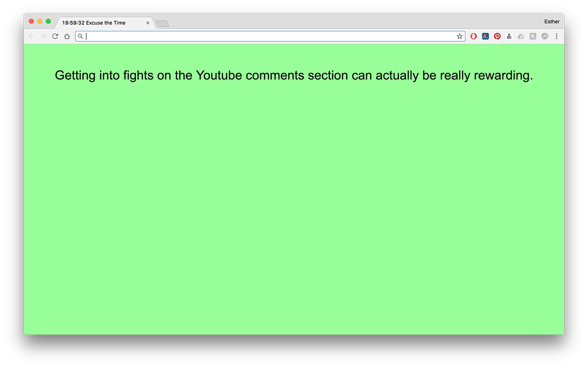
Task: Click the search magnifier in the address bar
Action: [x=80, y=36]
